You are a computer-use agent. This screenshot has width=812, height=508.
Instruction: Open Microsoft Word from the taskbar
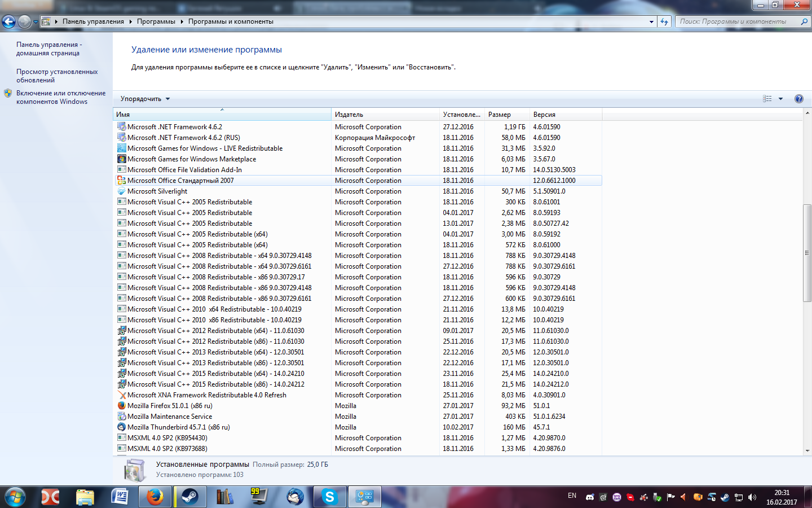[120, 497]
